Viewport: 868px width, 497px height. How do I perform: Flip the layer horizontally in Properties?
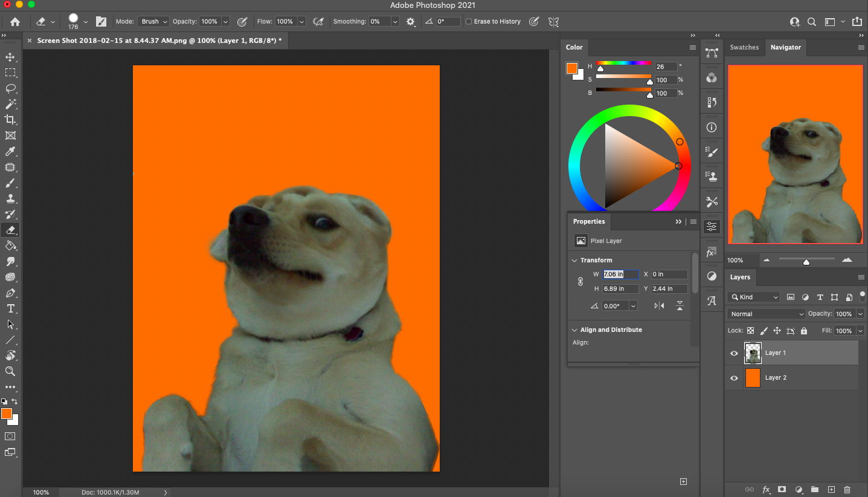point(659,306)
